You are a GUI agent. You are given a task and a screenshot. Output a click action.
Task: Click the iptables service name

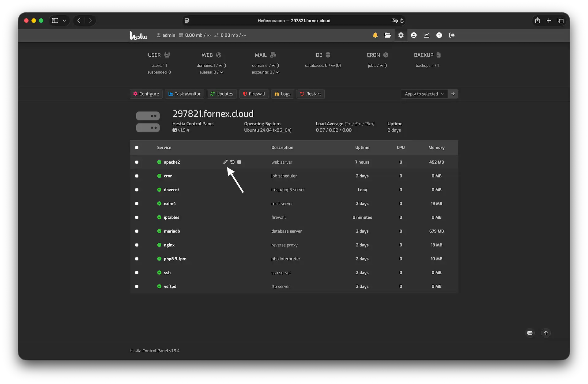pyautogui.click(x=171, y=217)
